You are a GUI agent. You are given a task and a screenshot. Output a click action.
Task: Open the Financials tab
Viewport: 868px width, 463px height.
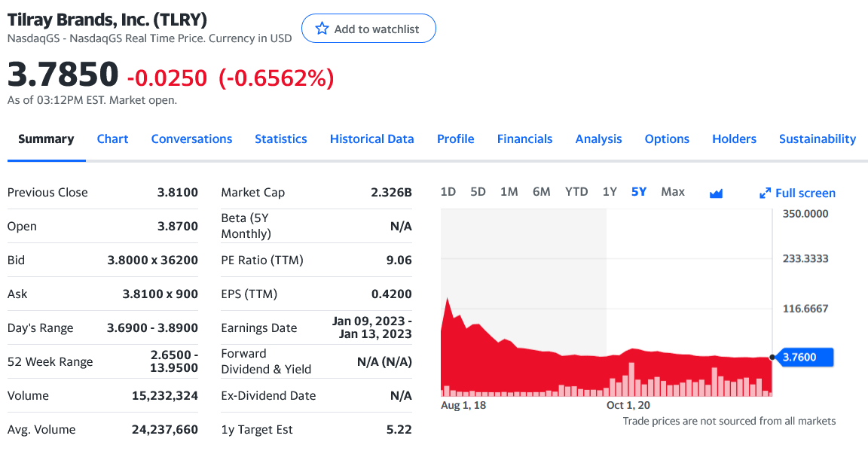pyautogui.click(x=524, y=139)
